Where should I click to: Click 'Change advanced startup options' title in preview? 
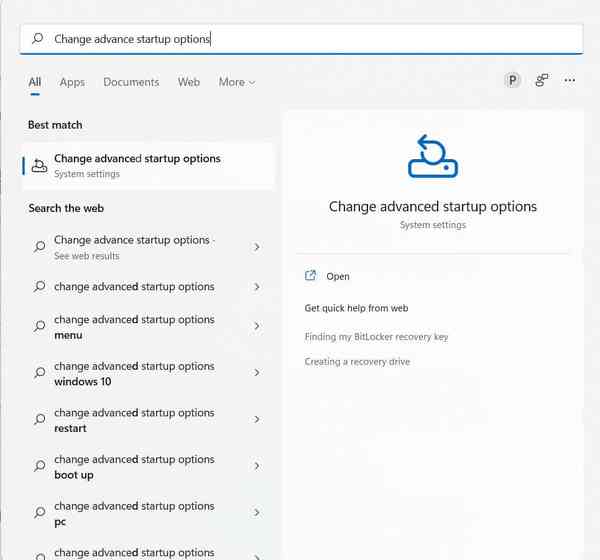tap(433, 207)
